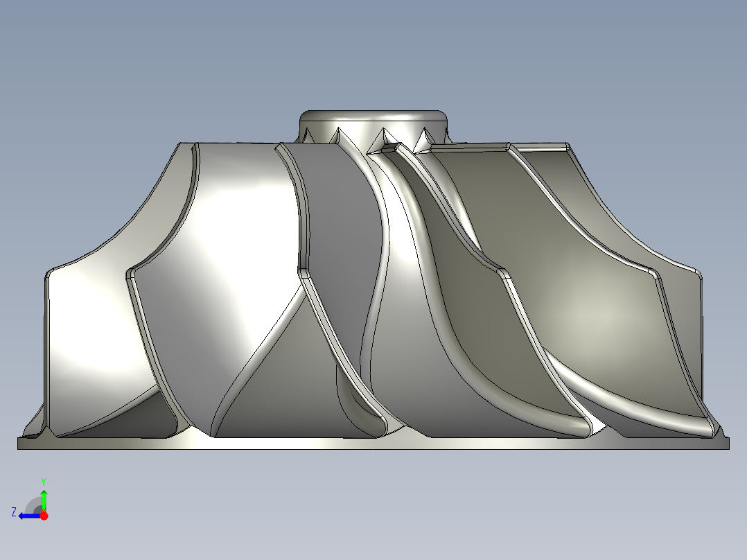This screenshot has height=560, width=747.
Task: Select the flat base plate of the impeller
Action: tap(373, 444)
